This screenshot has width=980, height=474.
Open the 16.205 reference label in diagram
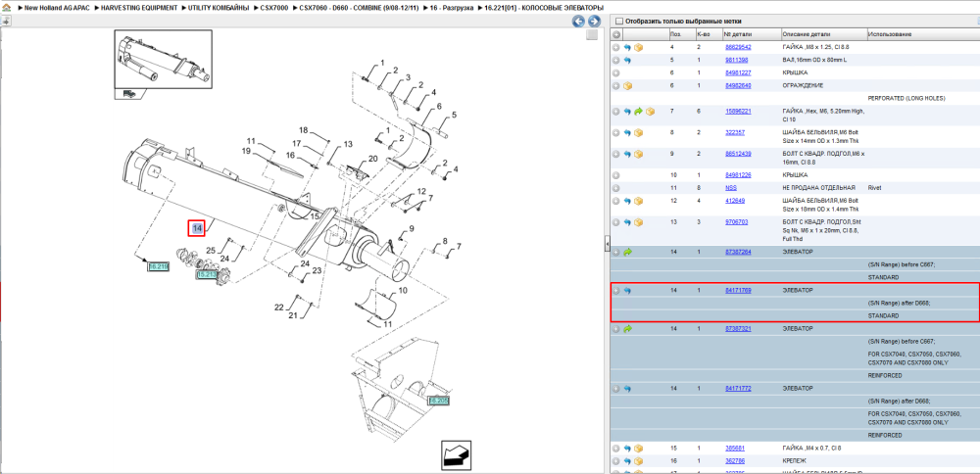[x=439, y=401]
